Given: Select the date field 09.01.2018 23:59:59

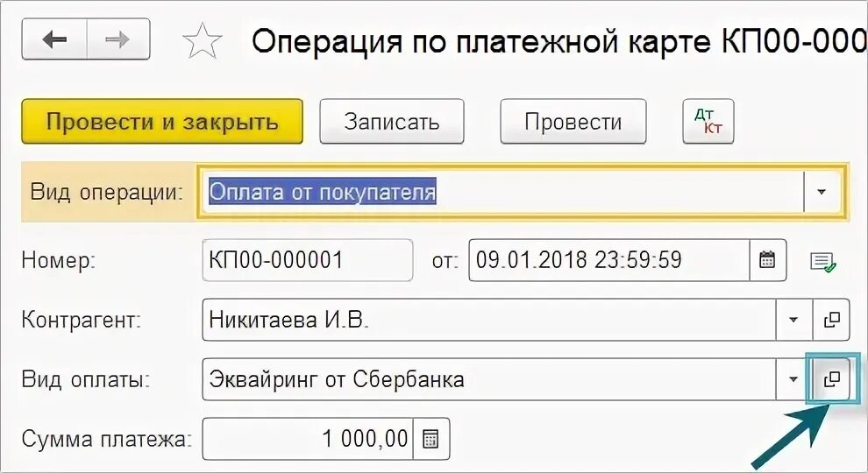Looking at the screenshot, I should click(609, 259).
